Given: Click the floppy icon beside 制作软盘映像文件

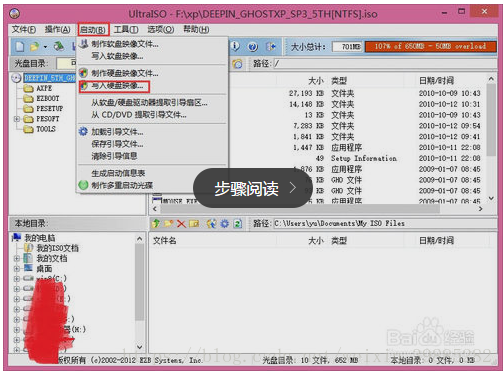Looking at the screenshot, I should point(84,44).
